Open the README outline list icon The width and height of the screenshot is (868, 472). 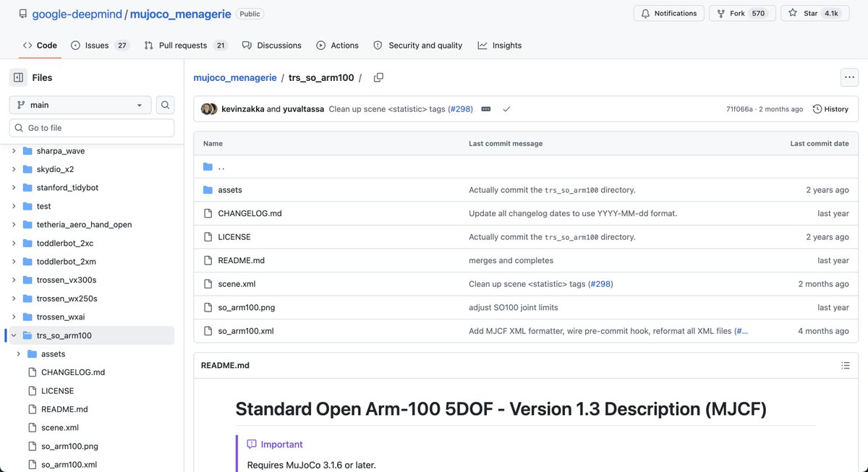click(x=846, y=366)
